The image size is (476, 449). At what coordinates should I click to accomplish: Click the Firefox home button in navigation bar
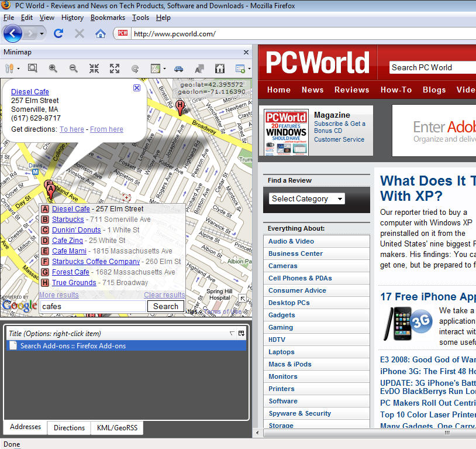(101, 33)
